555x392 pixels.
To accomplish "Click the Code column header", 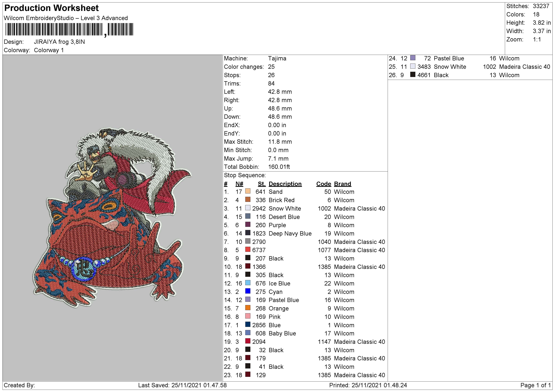I will pyautogui.click(x=323, y=184).
